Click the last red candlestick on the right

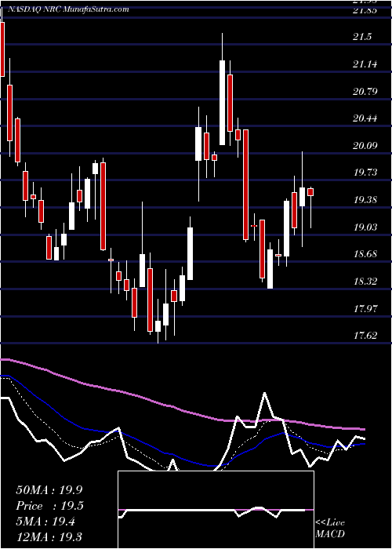tap(310, 192)
